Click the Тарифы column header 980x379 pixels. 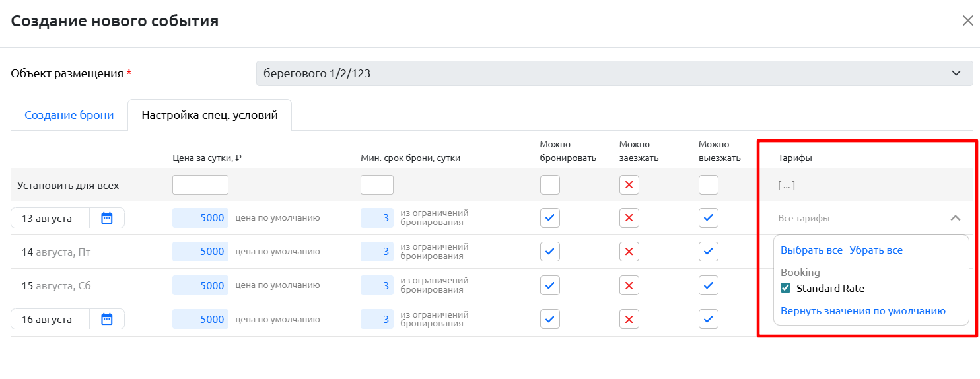tap(795, 158)
